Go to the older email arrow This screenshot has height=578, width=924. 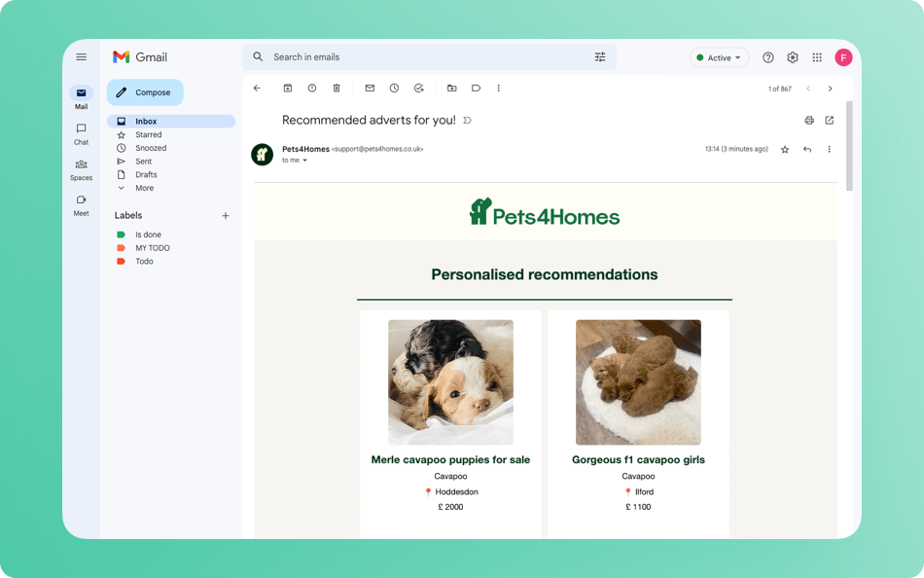point(831,89)
